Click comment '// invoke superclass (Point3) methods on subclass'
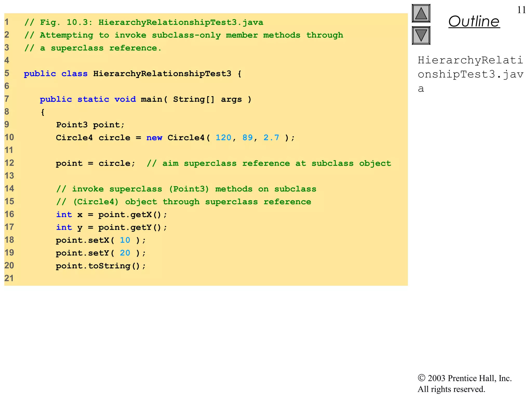Screen dimensions: 532x399 point(186,189)
